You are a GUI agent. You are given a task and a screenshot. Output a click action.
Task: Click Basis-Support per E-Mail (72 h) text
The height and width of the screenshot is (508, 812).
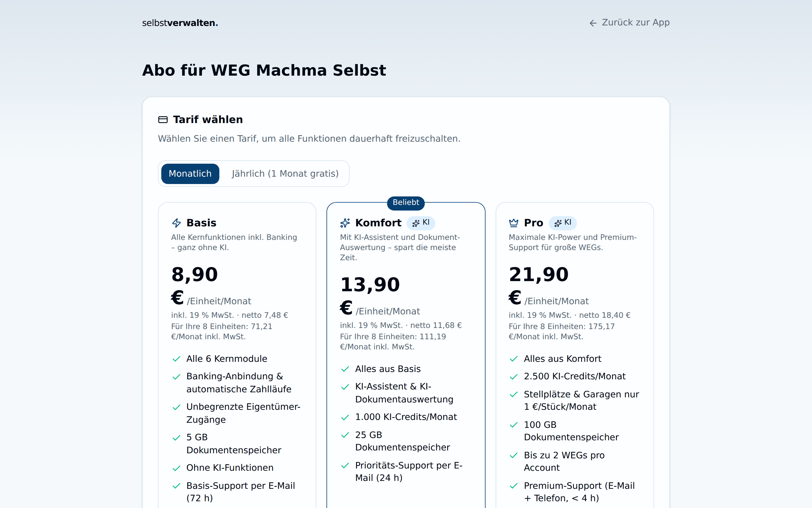(x=240, y=492)
